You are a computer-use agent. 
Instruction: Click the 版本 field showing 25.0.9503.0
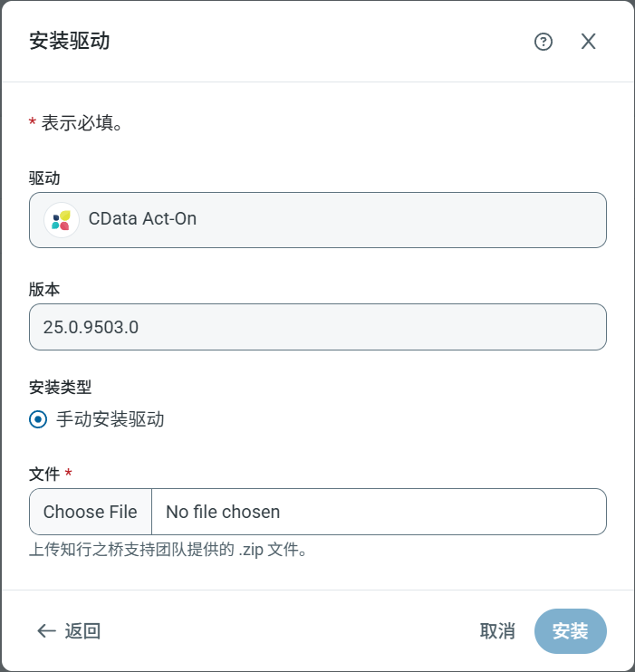coord(317,327)
